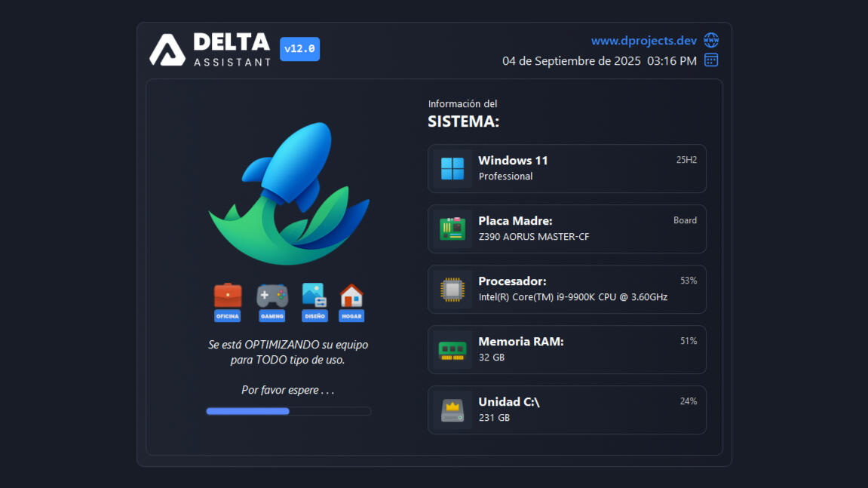The height and width of the screenshot is (488, 868).
Task: Select the Hogar house icon
Action: coord(351,296)
